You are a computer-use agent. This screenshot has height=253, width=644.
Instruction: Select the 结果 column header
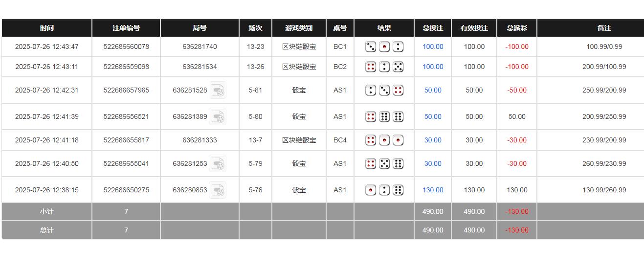pyautogui.click(x=384, y=28)
